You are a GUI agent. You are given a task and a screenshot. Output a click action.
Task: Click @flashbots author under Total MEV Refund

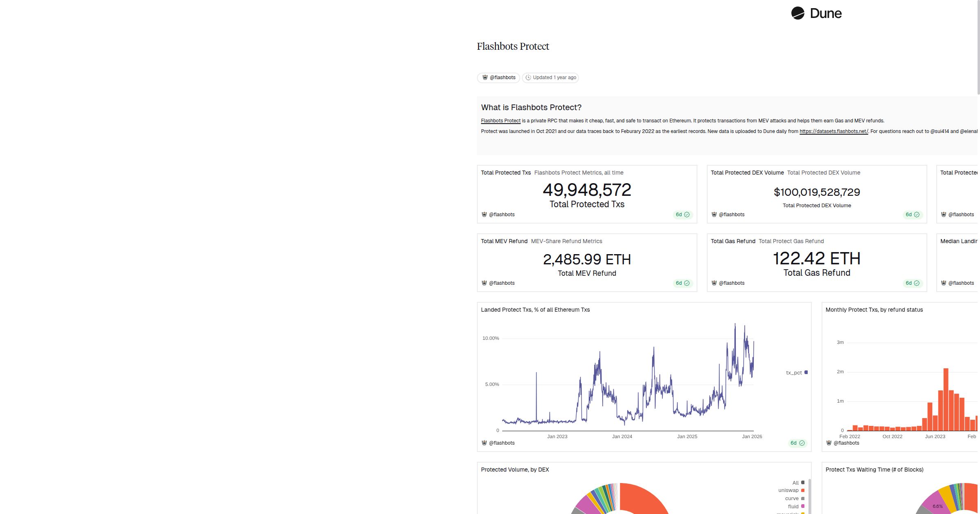coord(501,283)
